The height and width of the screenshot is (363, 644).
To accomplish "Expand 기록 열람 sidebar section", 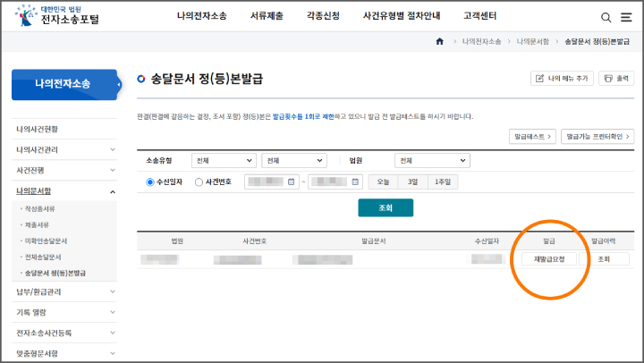I will [64, 313].
